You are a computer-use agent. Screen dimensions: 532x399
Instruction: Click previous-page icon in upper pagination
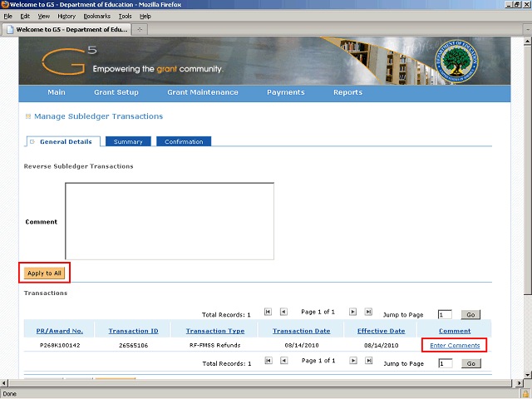pyautogui.click(x=283, y=312)
